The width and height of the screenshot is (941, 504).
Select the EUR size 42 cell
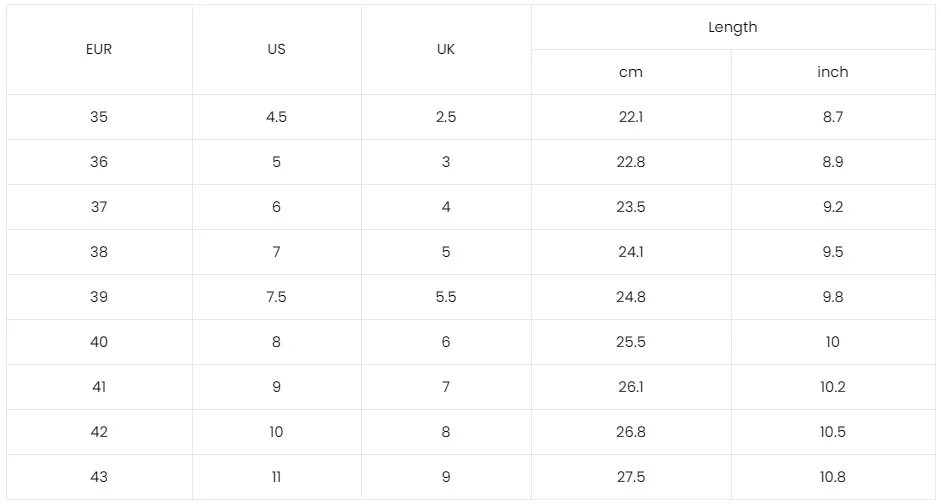coord(99,432)
